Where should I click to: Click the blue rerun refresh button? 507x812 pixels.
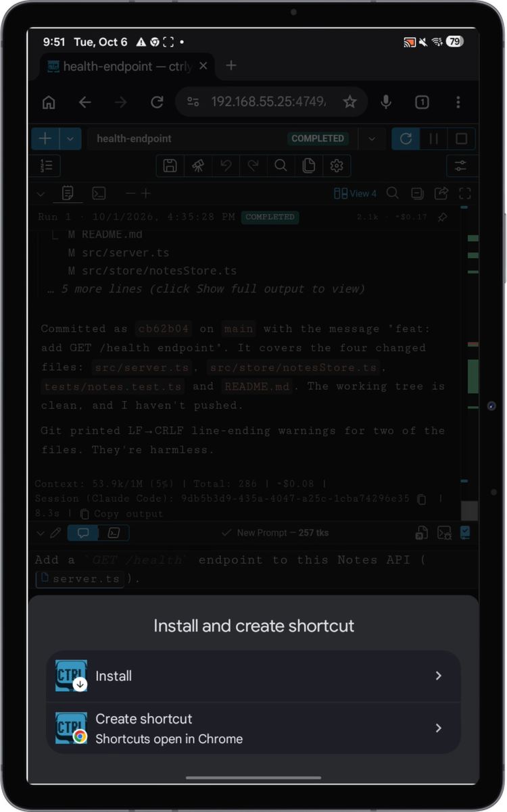(x=406, y=138)
